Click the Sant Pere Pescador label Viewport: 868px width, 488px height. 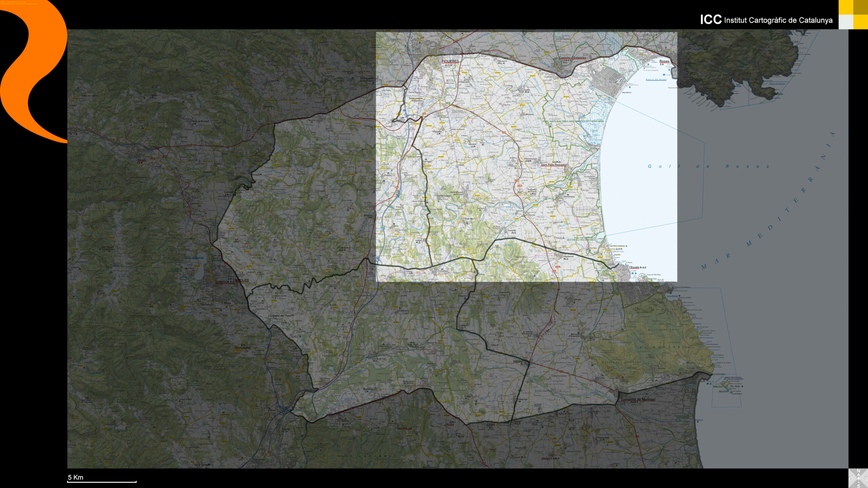coord(554,165)
